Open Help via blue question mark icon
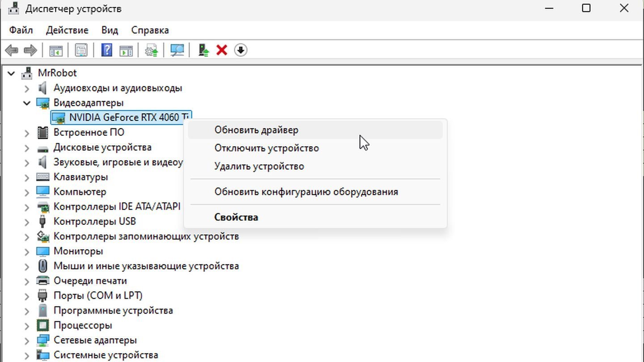The image size is (644, 362). point(106,50)
